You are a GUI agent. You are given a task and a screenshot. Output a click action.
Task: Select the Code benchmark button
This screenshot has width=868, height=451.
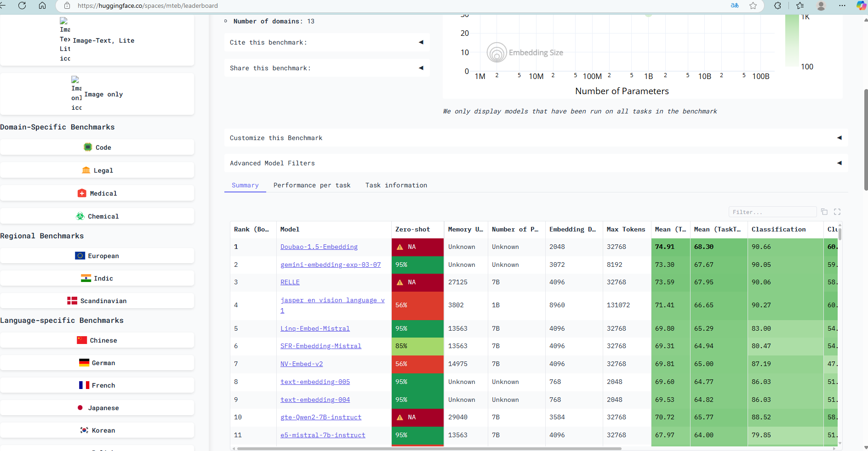(x=97, y=147)
